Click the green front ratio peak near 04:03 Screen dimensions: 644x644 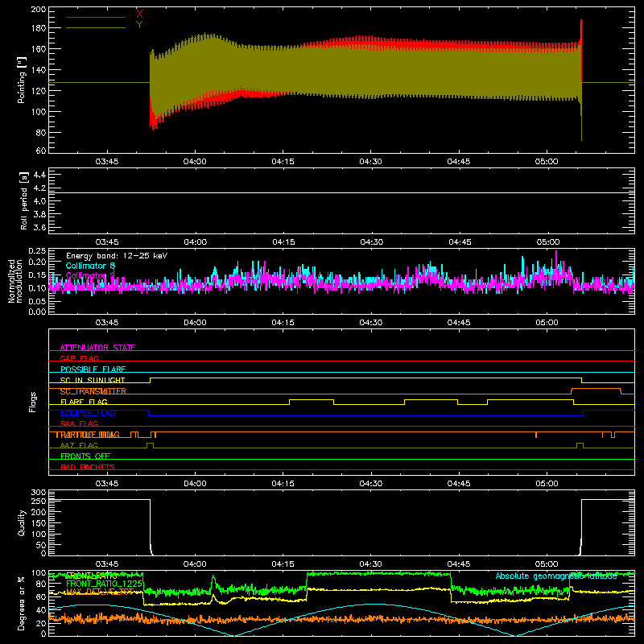213,580
